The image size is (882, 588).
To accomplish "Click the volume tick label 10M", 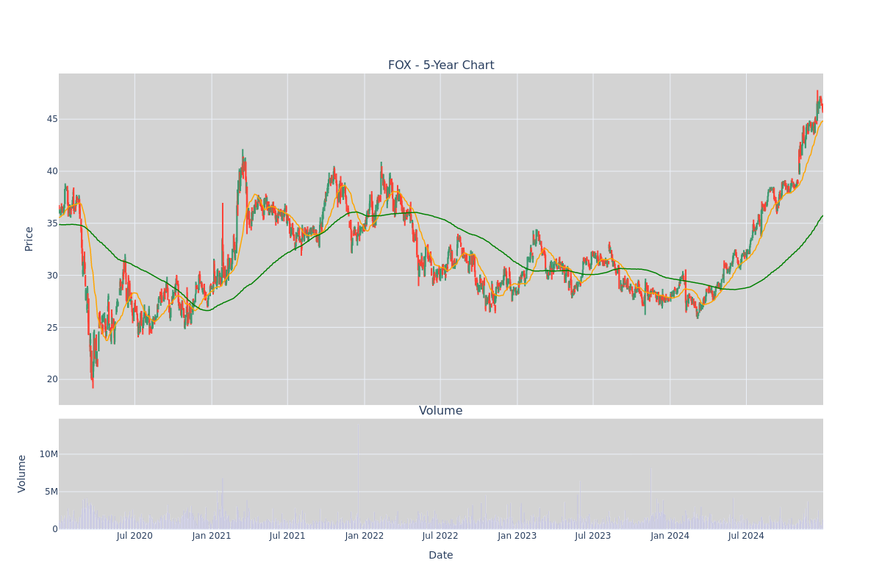I will [x=49, y=454].
